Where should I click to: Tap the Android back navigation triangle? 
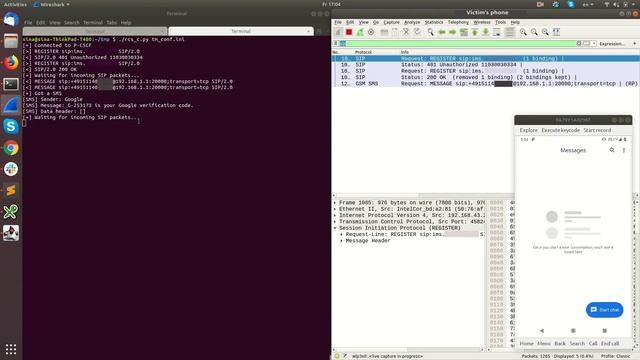[542, 331]
